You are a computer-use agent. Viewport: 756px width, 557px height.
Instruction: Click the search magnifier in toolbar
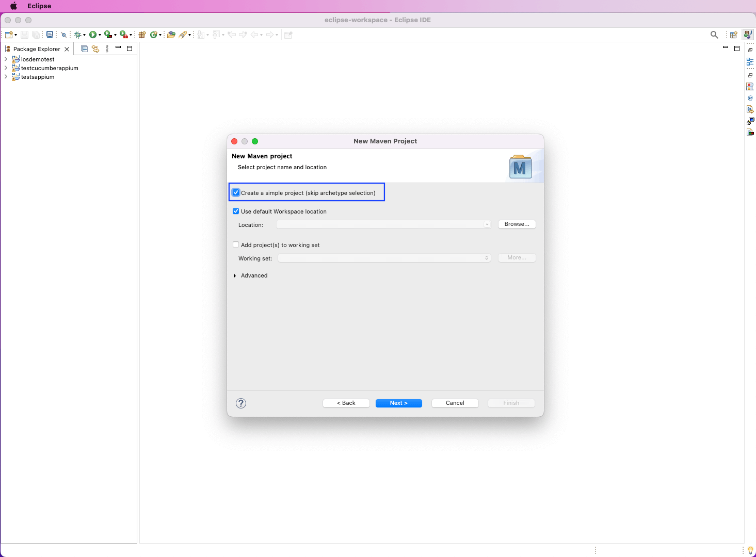(x=714, y=35)
